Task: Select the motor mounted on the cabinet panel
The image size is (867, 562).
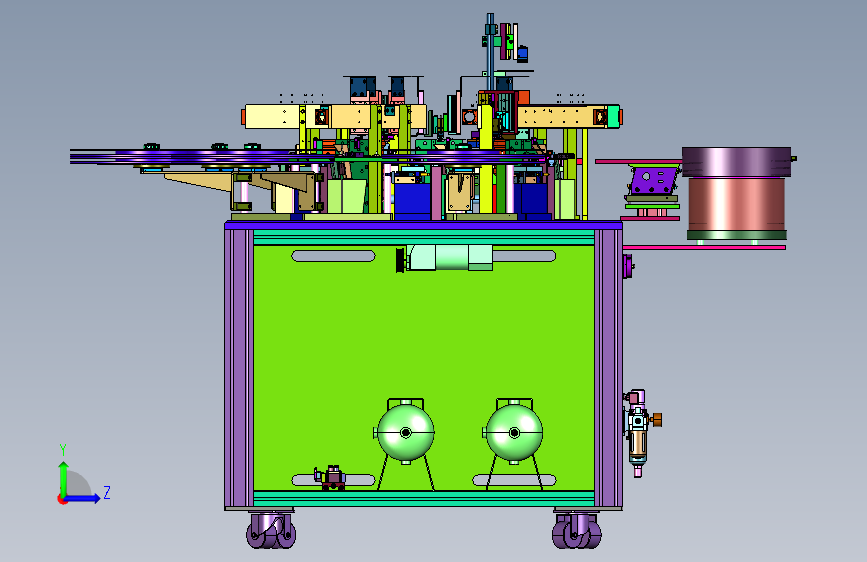Action: point(445,258)
